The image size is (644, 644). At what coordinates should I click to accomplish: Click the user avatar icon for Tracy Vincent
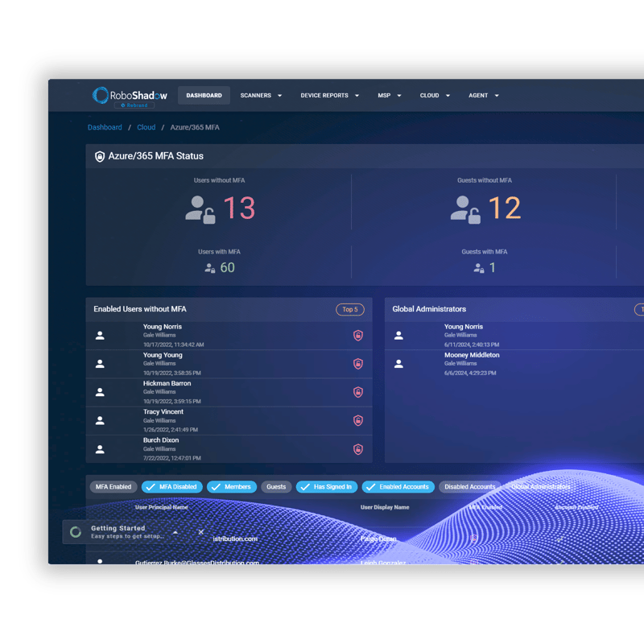click(x=100, y=420)
